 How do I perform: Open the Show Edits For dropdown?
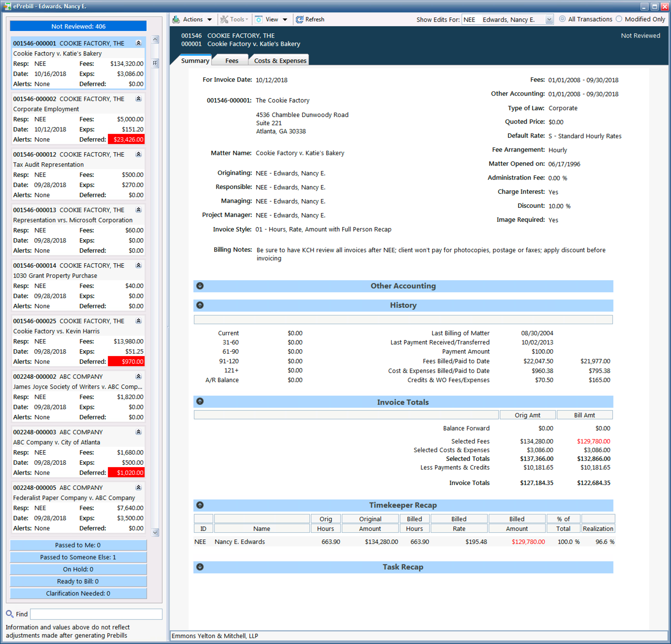(x=549, y=20)
